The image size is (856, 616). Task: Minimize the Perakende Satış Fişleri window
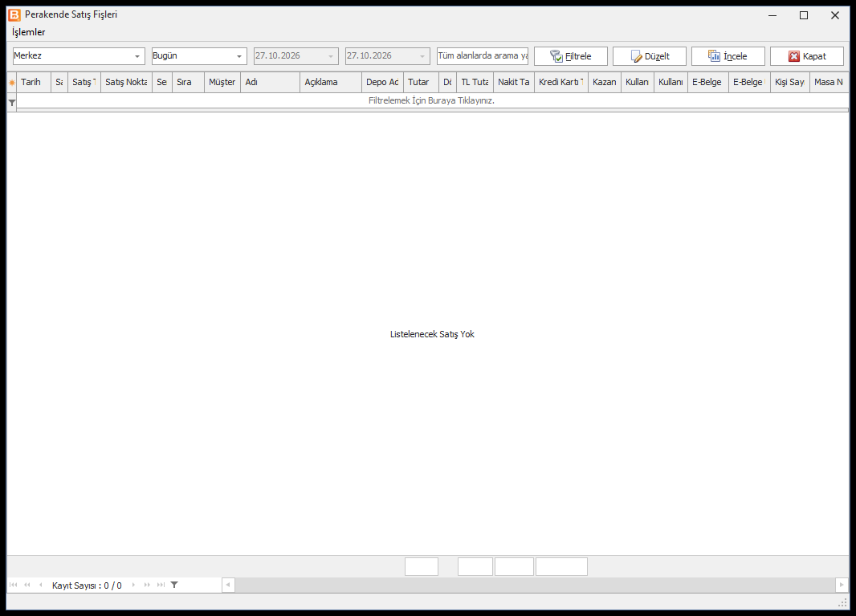pyautogui.click(x=772, y=15)
